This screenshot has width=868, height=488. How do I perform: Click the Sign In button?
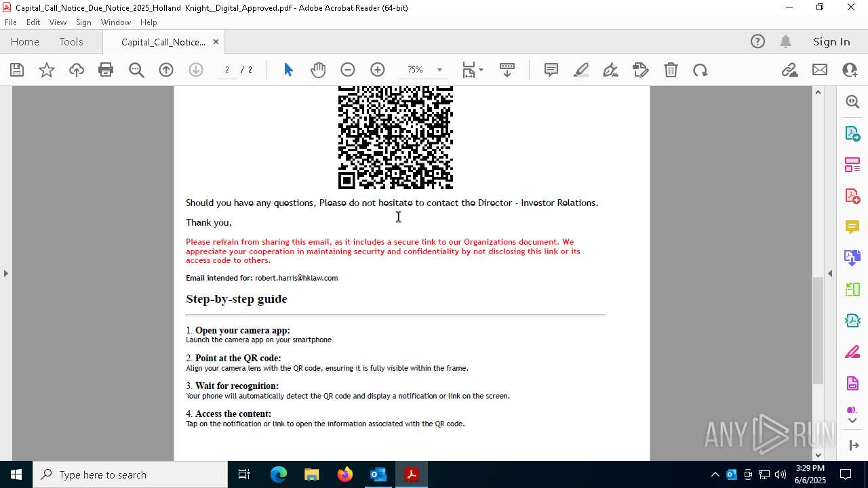831,42
